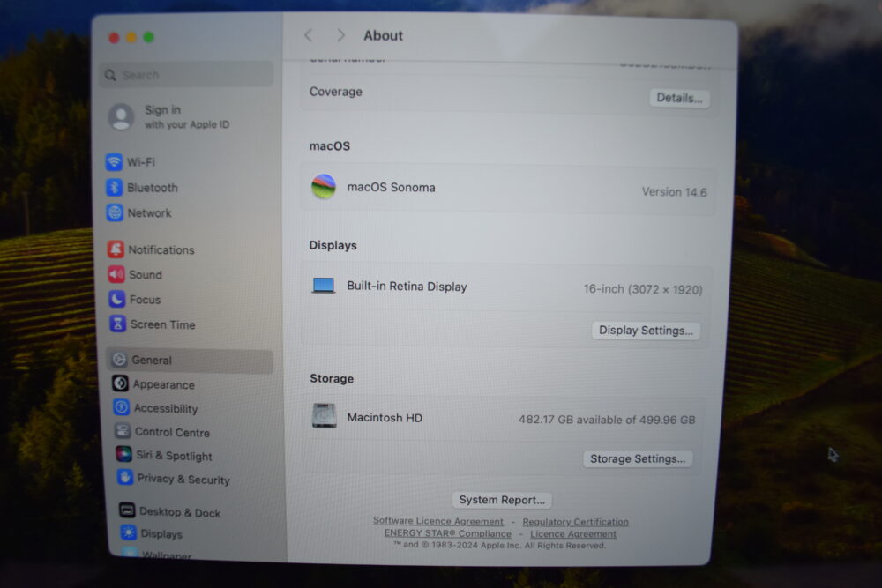Open the ENERGY STAR Compliance link

pos(448,533)
